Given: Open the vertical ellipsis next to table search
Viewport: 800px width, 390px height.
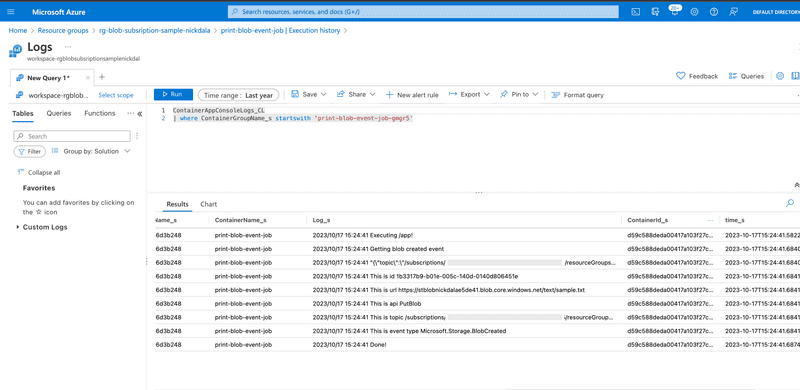Looking at the screenshot, I should [x=137, y=136].
